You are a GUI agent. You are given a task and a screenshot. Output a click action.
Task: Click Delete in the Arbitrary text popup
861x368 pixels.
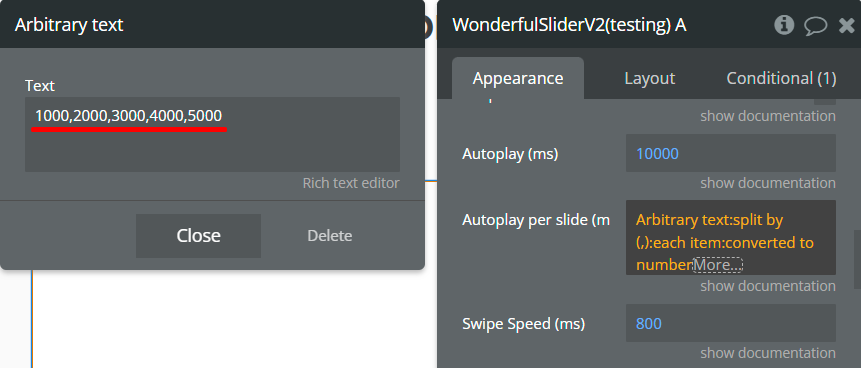coord(329,236)
